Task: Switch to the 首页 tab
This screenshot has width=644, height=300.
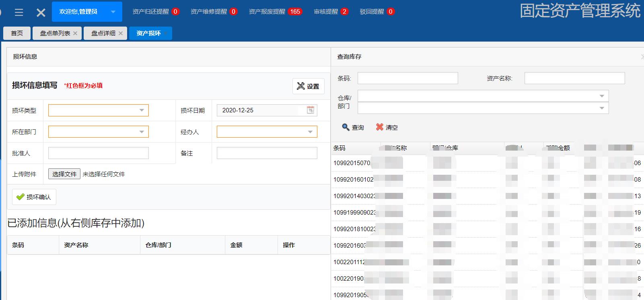Action: (17, 33)
